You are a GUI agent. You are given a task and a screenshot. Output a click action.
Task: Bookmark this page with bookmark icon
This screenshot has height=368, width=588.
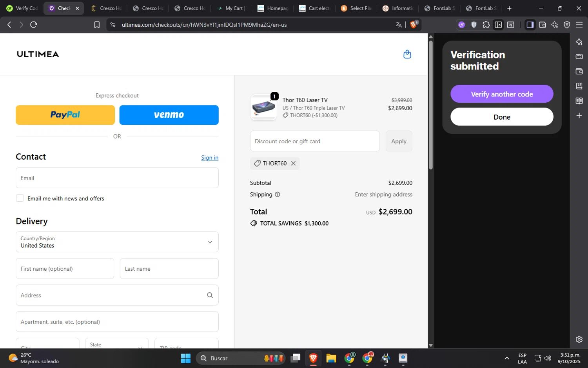tap(97, 25)
